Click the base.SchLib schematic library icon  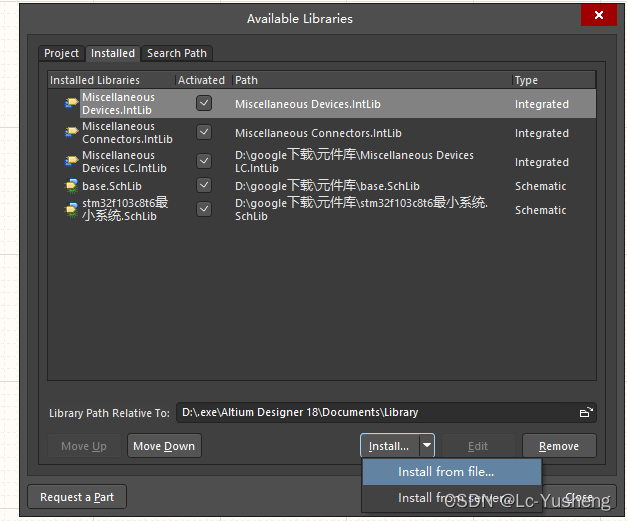pos(71,186)
